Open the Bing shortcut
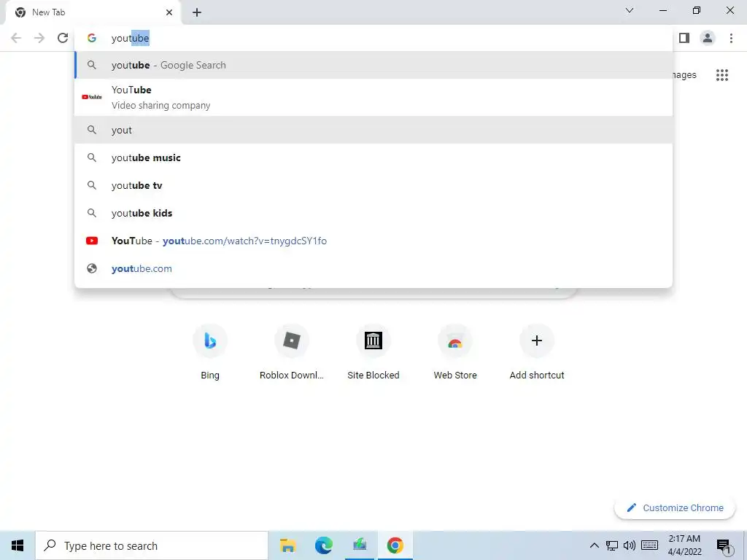The image size is (747, 560). point(210,352)
